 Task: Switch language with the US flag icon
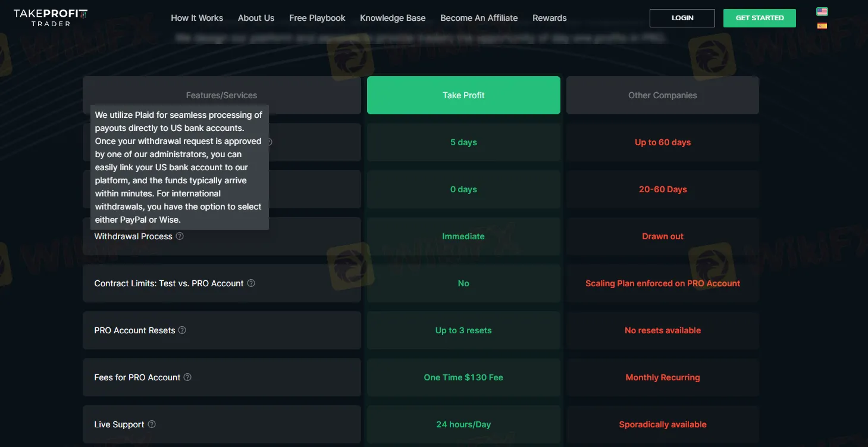pos(822,12)
